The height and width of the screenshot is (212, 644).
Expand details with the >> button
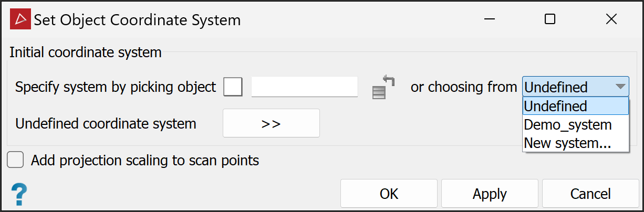pyautogui.click(x=271, y=123)
